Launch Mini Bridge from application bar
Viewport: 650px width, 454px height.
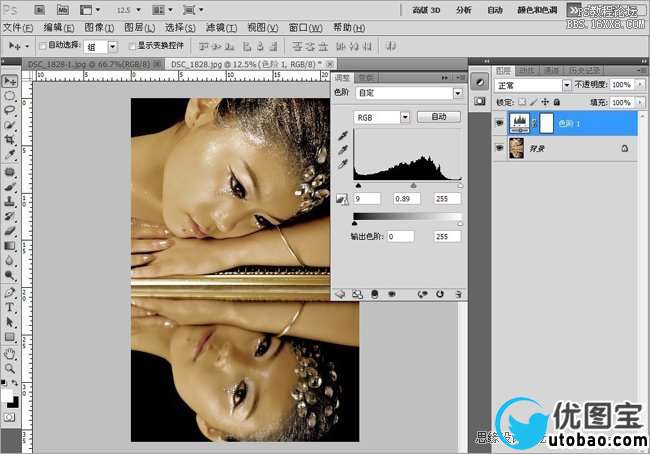click(63, 10)
